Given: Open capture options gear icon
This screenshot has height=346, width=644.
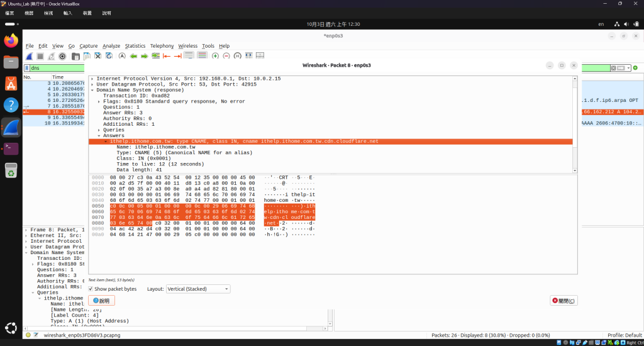Looking at the screenshot, I should tap(62, 56).
